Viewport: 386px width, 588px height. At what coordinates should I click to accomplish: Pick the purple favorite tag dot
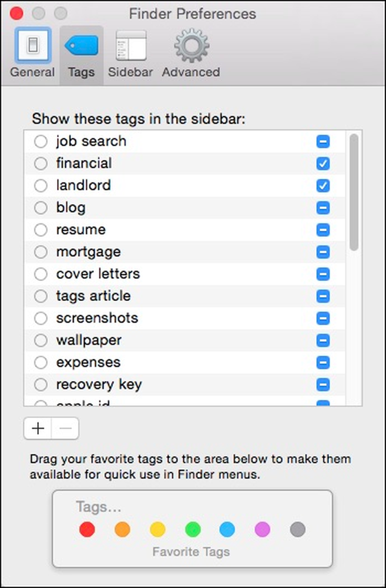[263, 530]
